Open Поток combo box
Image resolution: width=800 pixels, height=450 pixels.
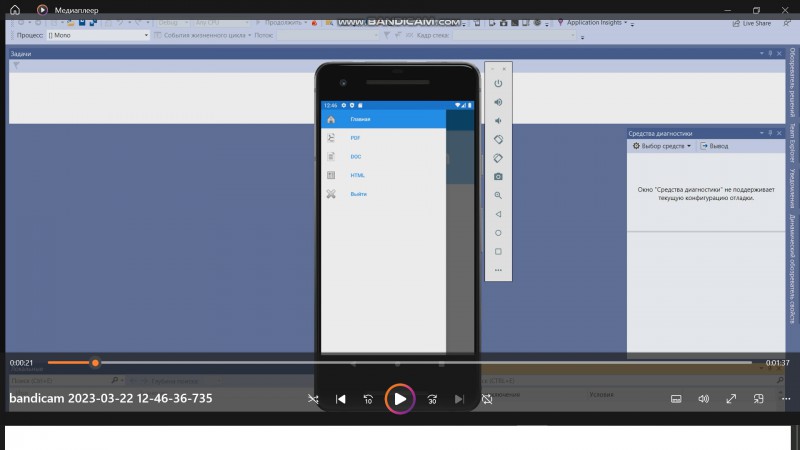tap(328, 35)
